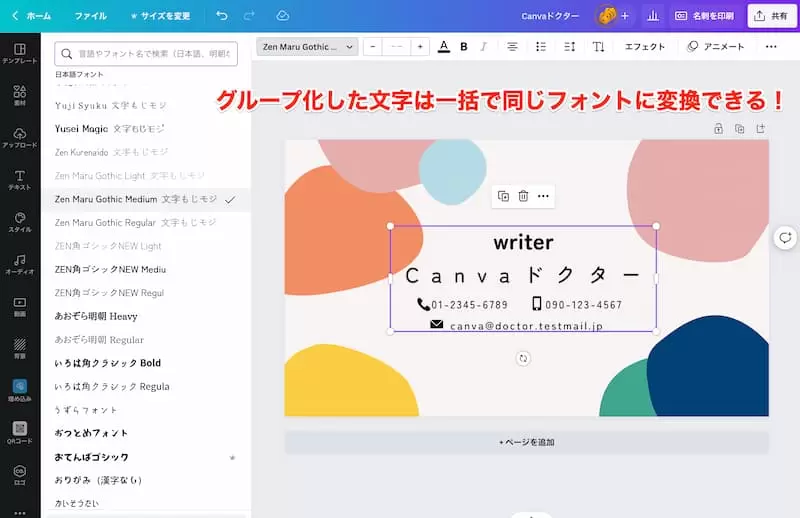This screenshot has height=518, width=800.
Task: Open the サイズを変更 resize menu
Action: coord(161,16)
